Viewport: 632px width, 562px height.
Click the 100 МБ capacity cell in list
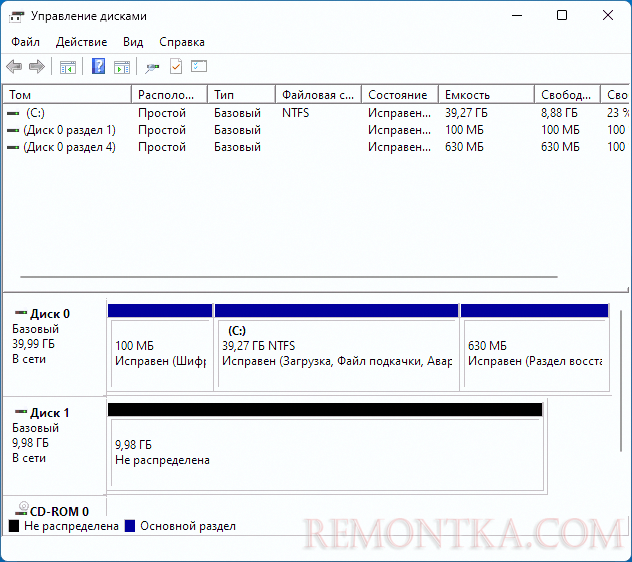[464, 130]
